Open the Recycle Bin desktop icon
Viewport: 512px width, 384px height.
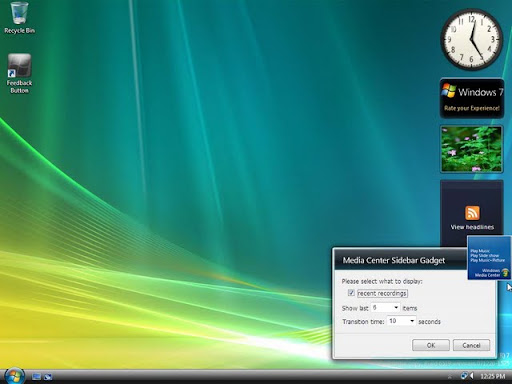[x=19, y=17]
